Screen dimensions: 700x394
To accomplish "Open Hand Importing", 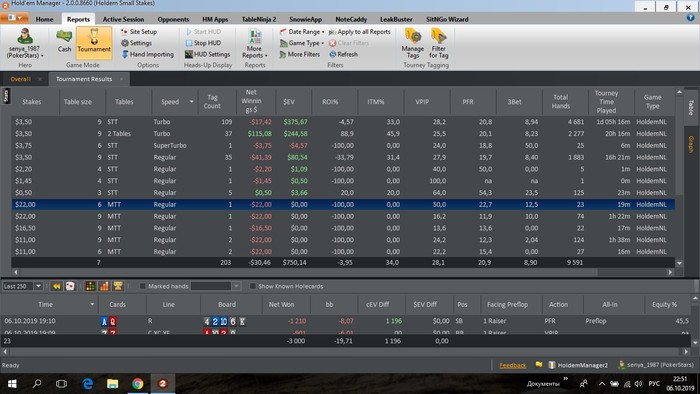I will (148, 54).
